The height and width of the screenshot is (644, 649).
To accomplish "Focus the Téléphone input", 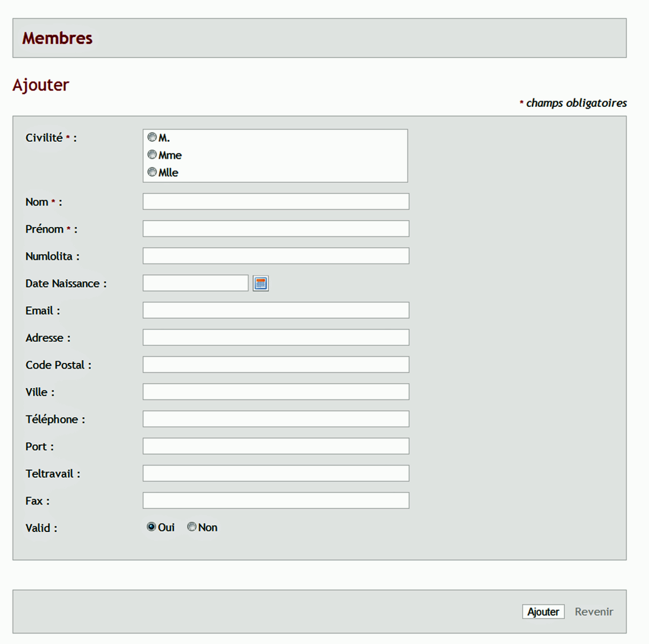I will coord(276,419).
